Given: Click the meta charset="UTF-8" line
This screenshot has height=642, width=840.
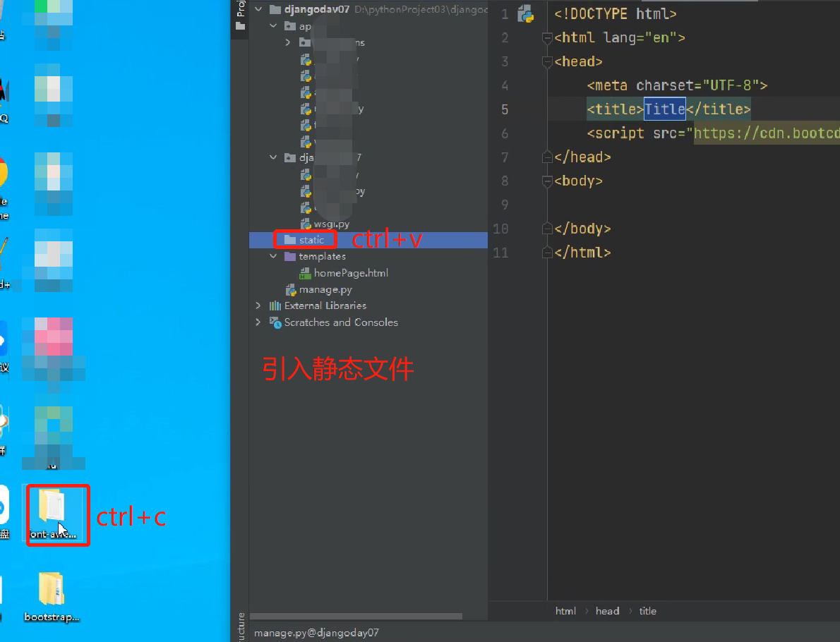Looking at the screenshot, I should [x=677, y=85].
